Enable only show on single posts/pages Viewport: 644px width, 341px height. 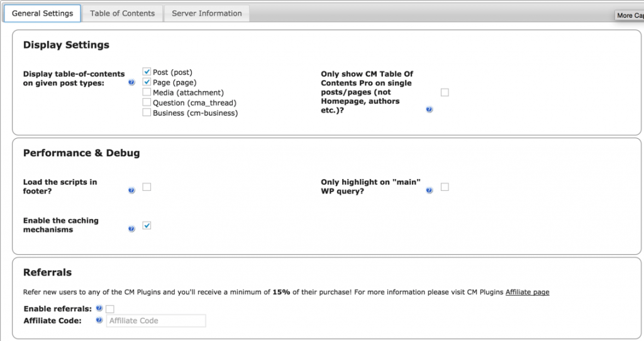click(445, 92)
